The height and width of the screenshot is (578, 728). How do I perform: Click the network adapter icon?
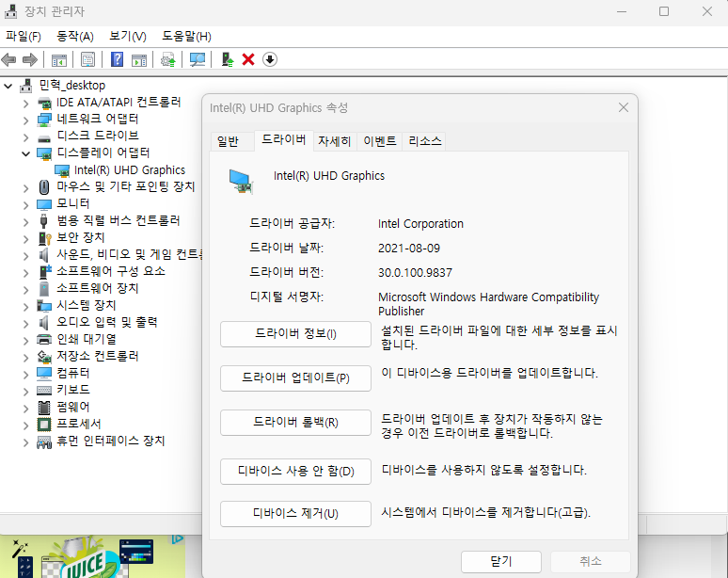pos(44,120)
